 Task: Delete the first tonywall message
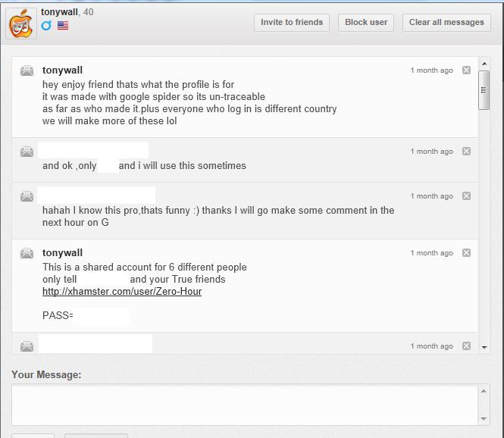tap(466, 70)
